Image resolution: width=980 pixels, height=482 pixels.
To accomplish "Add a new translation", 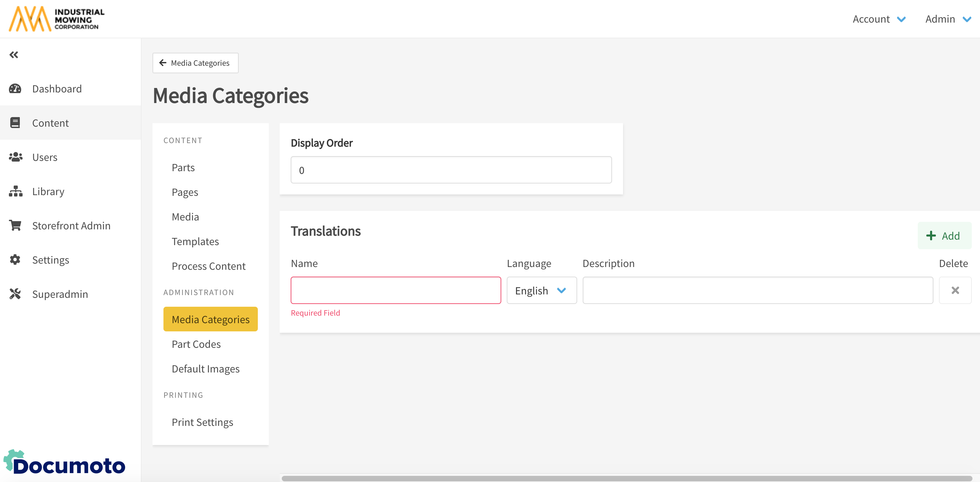I will [944, 236].
